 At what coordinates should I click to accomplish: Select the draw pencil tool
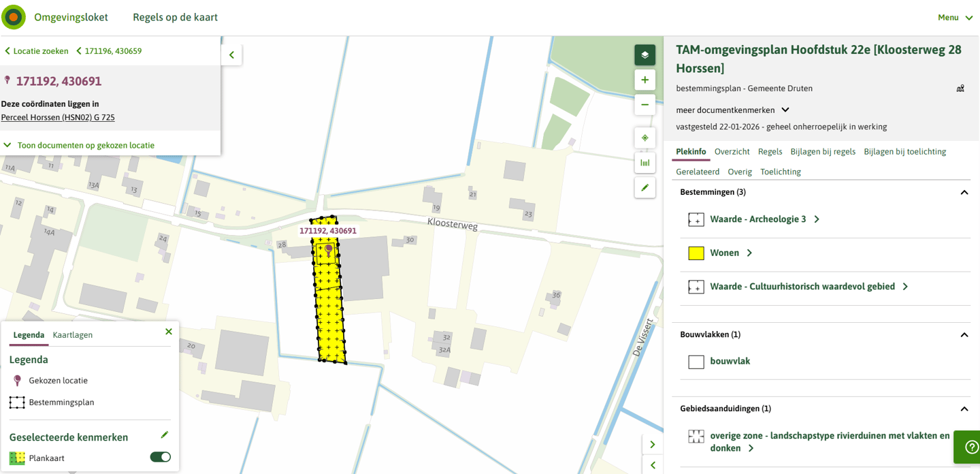point(644,187)
